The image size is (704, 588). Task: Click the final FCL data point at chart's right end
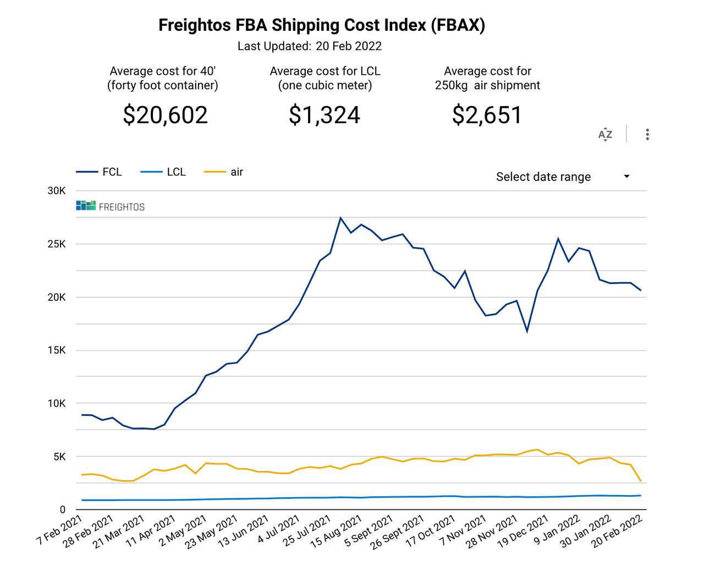[x=641, y=290]
